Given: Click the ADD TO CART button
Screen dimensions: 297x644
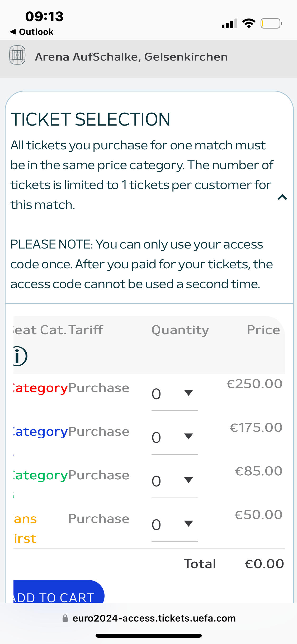Looking at the screenshot, I should point(59,592).
